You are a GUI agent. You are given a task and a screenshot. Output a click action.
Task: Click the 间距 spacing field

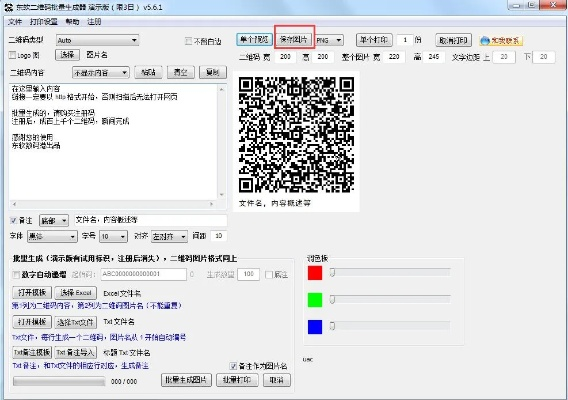tap(218, 236)
